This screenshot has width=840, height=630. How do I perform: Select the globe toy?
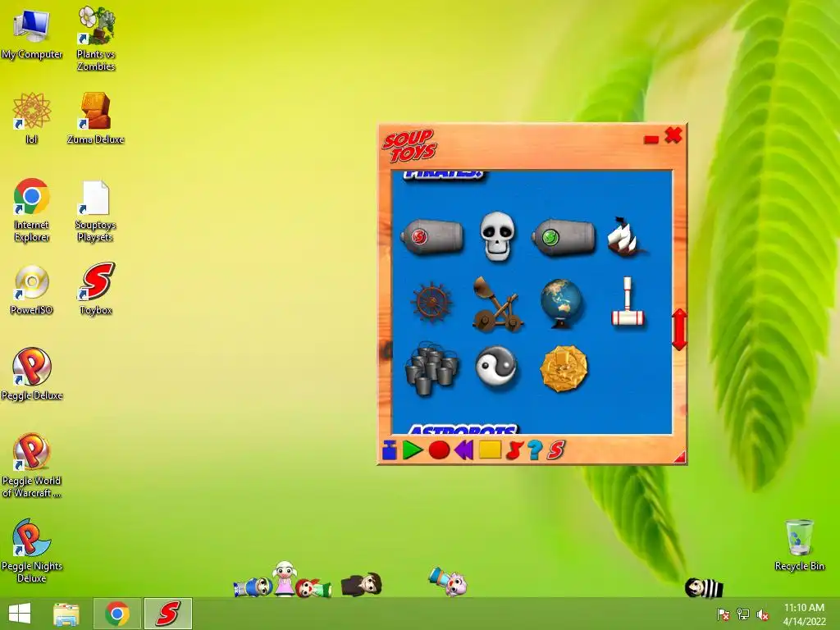561,303
